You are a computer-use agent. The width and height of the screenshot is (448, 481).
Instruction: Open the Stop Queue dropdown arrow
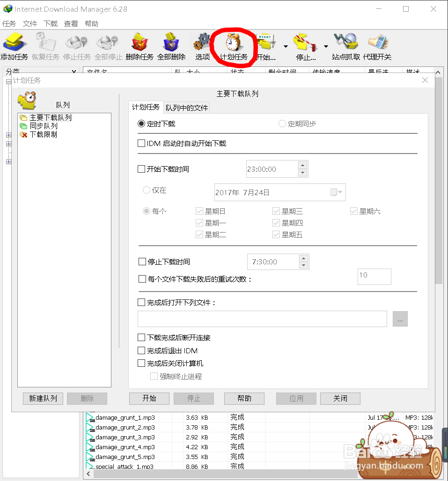click(x=326, y=47)
